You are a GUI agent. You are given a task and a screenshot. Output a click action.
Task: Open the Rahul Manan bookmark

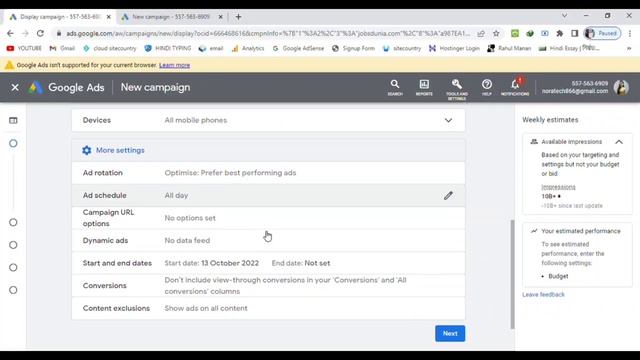509,48
